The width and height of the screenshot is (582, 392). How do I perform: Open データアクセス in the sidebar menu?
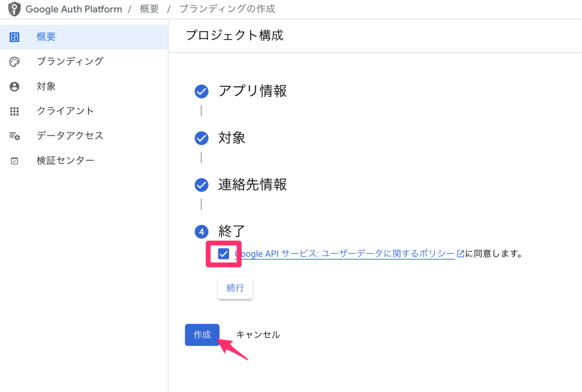coord(84,136)
